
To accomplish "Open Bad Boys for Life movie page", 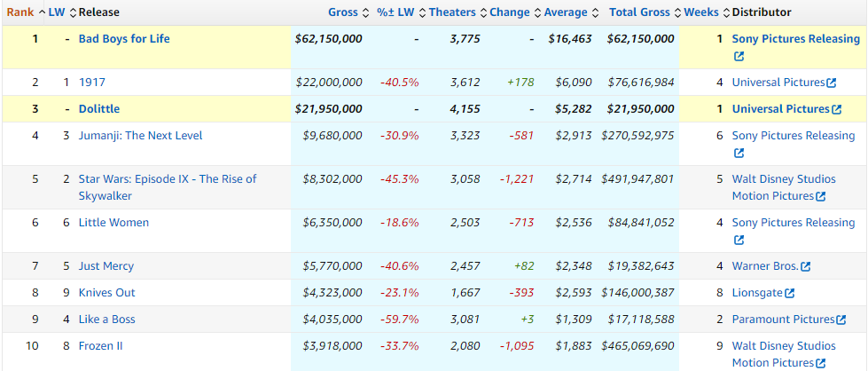I will click(x=124, y=39).
